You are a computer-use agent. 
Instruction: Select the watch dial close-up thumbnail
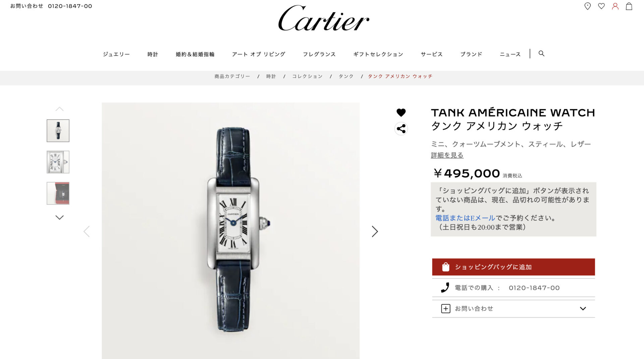tap(58, 162)
